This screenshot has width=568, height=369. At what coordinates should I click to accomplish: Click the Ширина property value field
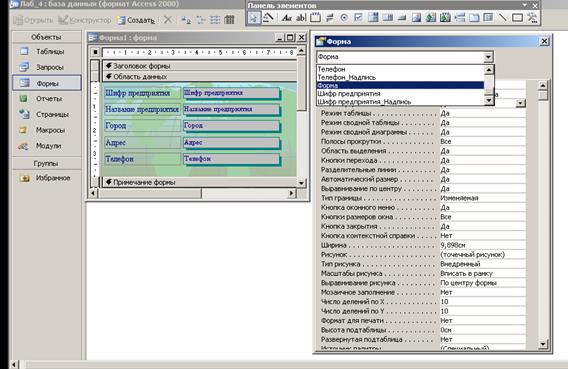[482, 245]
